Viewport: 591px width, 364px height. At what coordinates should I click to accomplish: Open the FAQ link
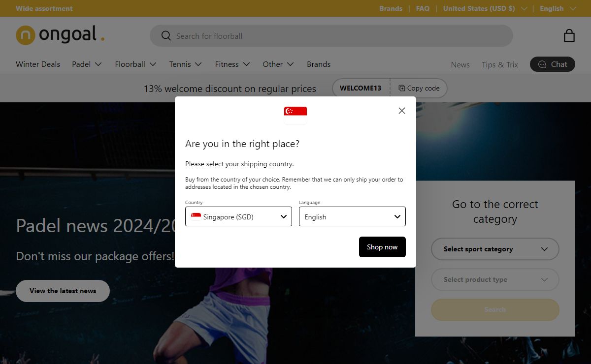[423, 8]
